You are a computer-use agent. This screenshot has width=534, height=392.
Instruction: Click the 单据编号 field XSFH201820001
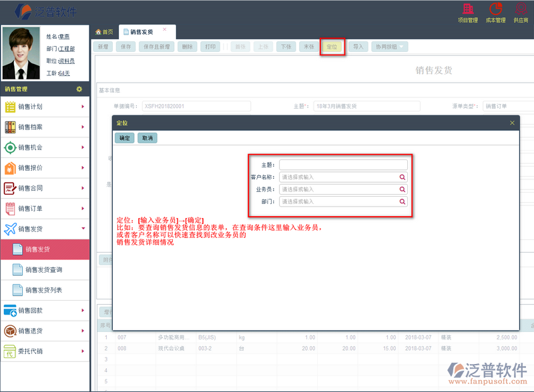(196, 106)
